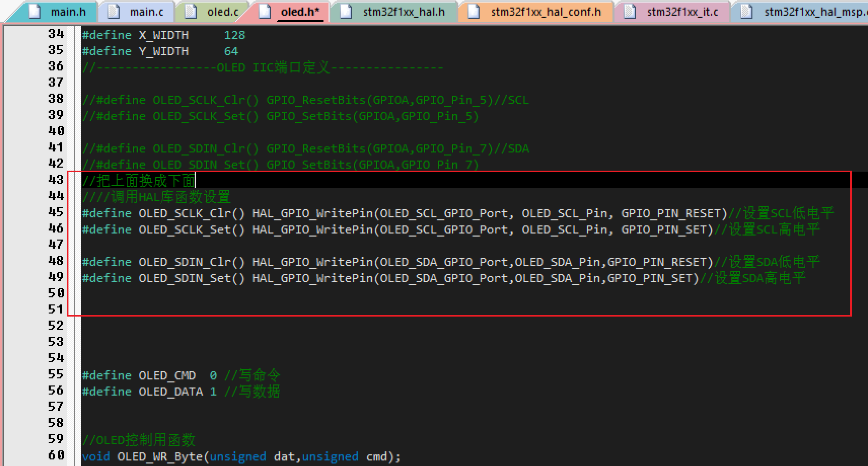
Task: Click commented OLED_SCLK_Set GPIO_SetBits line 39
Action: [280, 116]
